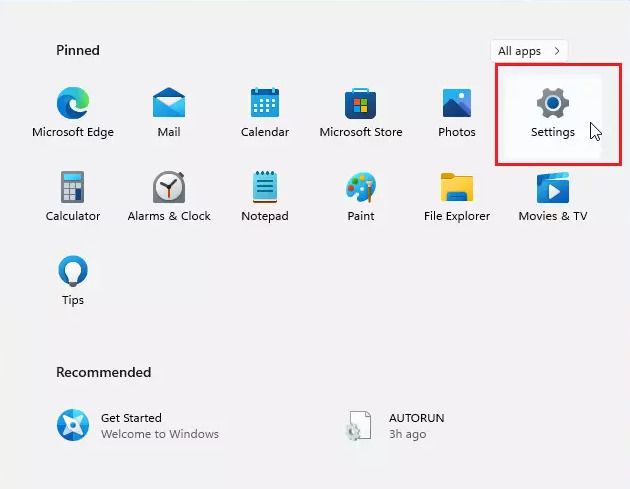
Task: Click the 'Settings' label text
Action: pyautogui.click(x=553, y=132)
